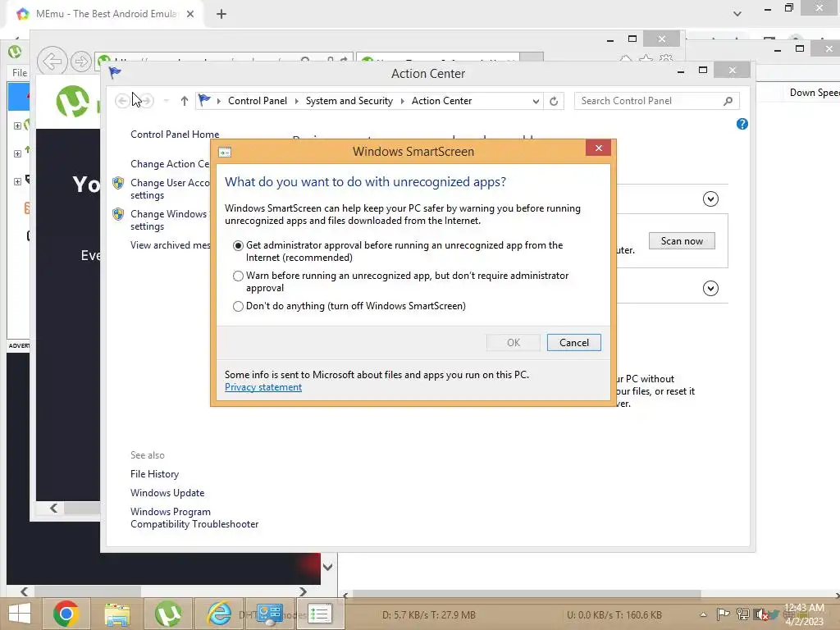The height and width of the screenshot is (630, 840).
Task: Show hidden tray icons arrow
Action: (x=703, y=614)
